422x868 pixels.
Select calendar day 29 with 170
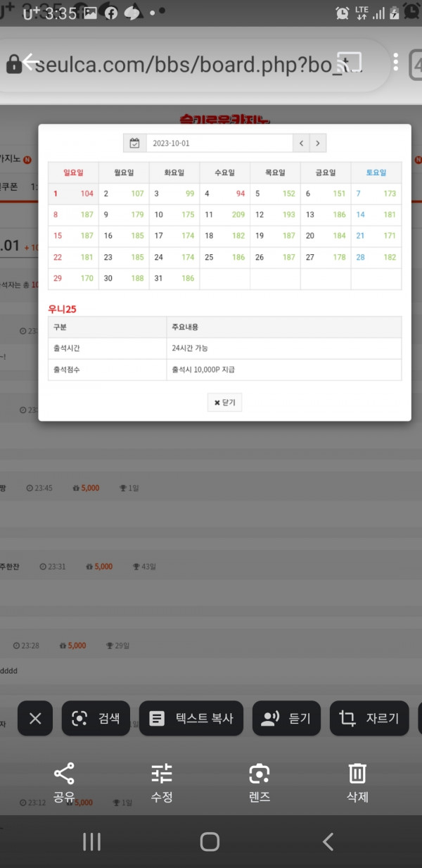pos(73,278)
